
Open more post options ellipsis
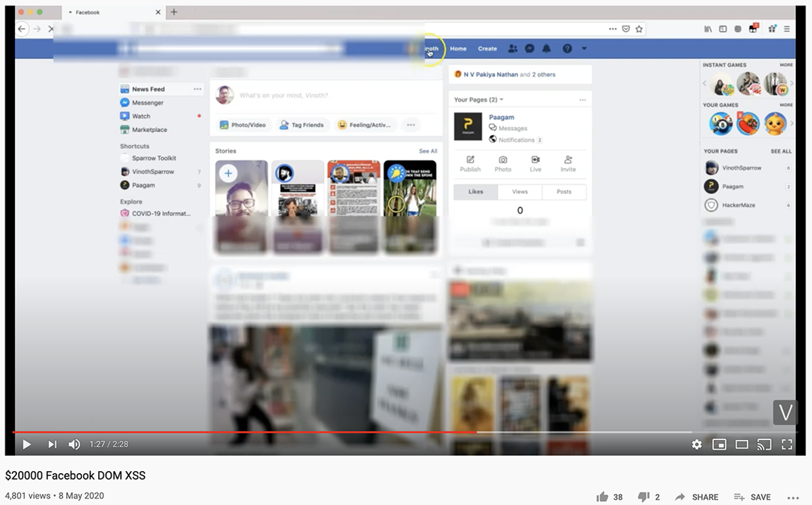point(409,125)
